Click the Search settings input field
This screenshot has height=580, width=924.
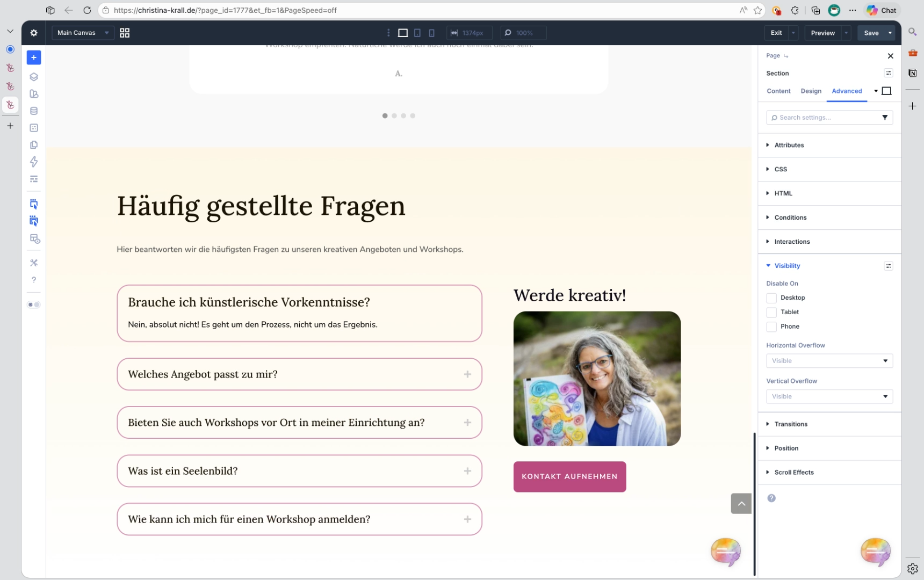pyautogui.click(x=825, y=118)
